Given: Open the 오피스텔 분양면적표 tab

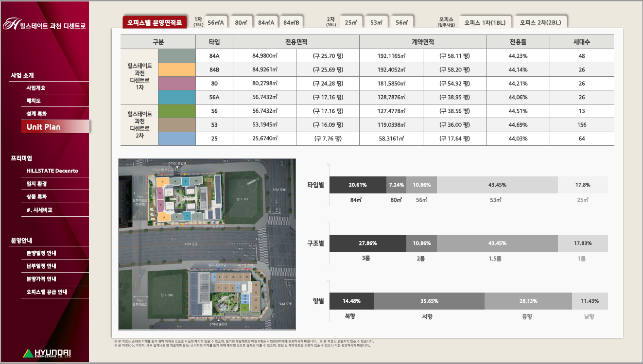Looking at the screenshot, I should pos(155,22).
